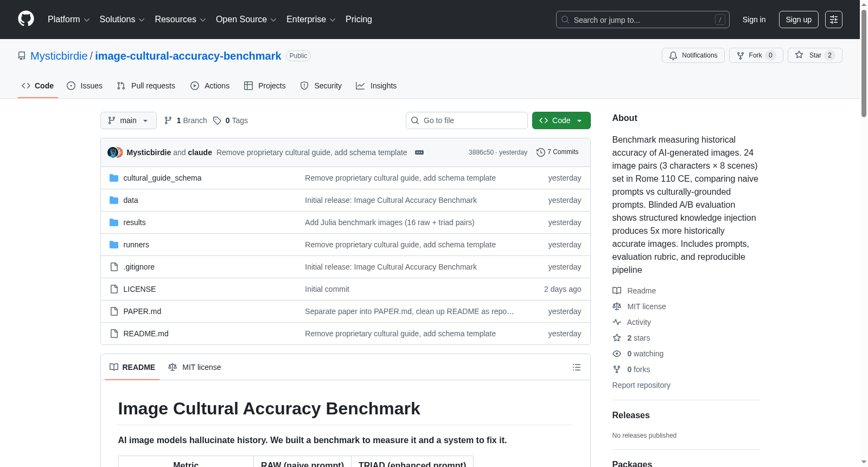Switch to the Pull requests tab
Image resolution: width=868 pixels, height=467 pixels.
[x=146, y=86]
